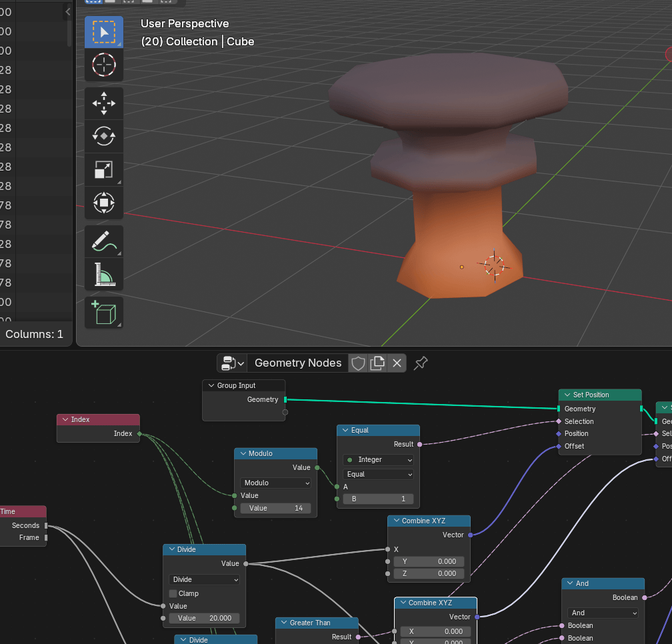Image resolution: width=672 pixels, height=644 pixels.
Task: Select the Rotate tool
Action: (x=104, y=136)
